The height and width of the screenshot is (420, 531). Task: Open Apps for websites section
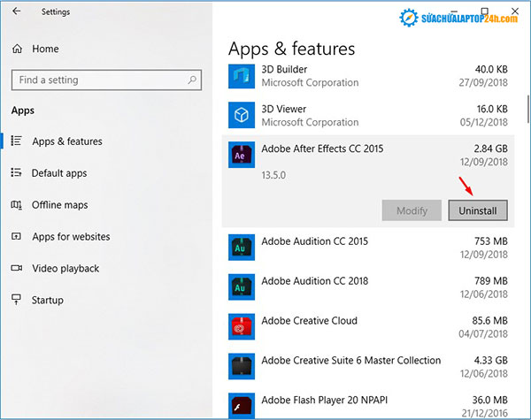[71, 237]
